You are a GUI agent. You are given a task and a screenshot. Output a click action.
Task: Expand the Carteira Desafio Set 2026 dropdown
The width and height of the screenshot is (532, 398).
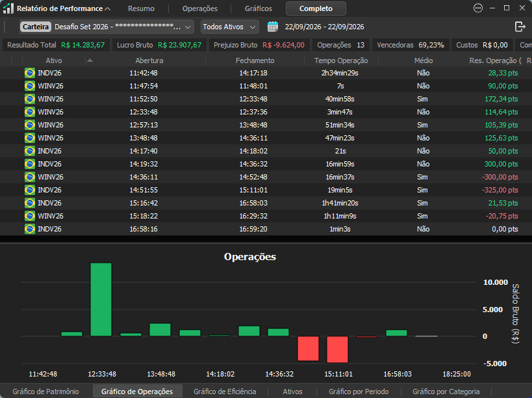pyautogui.click(x=188, y=27)
